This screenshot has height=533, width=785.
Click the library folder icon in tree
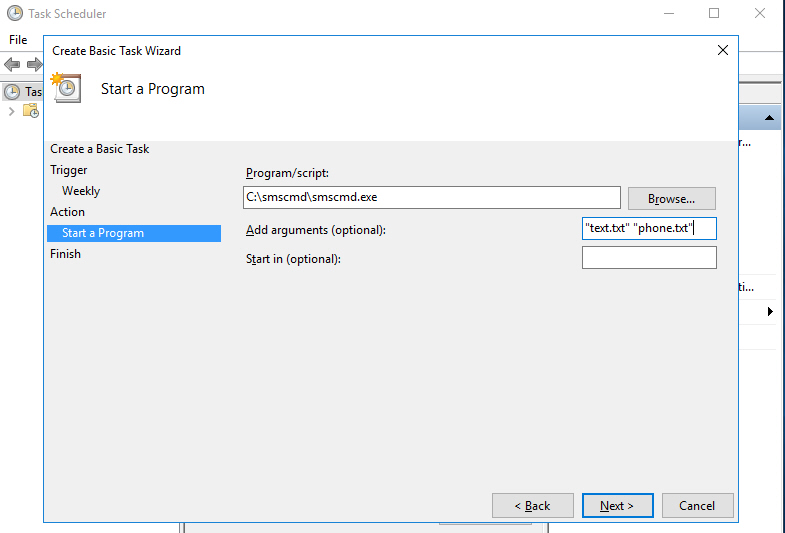point(31,111)
